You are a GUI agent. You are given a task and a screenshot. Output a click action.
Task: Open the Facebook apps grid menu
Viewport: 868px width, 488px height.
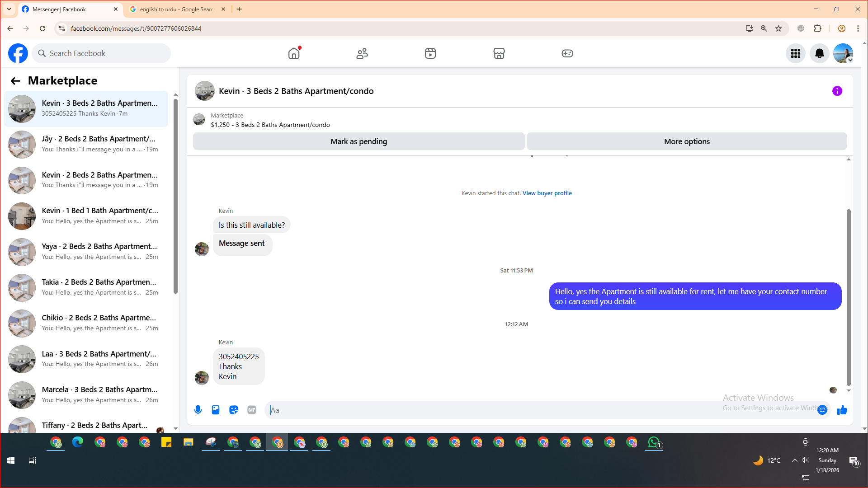[x=796, y=53]
